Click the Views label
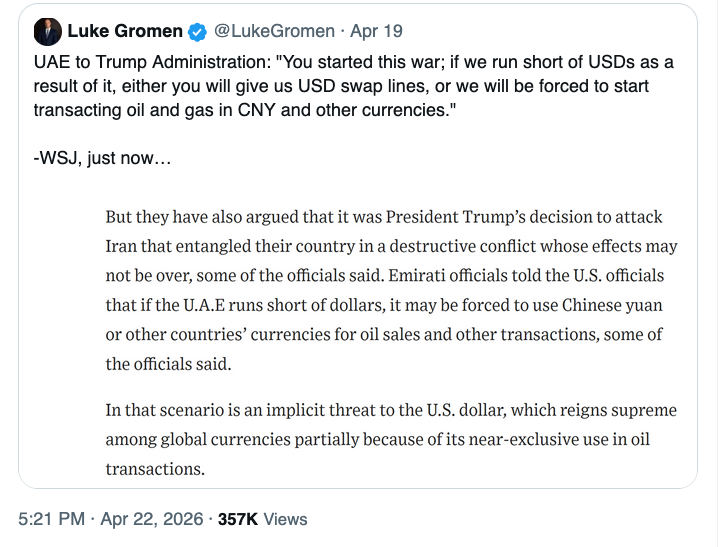Screen dimensions: 719x547 287,519
